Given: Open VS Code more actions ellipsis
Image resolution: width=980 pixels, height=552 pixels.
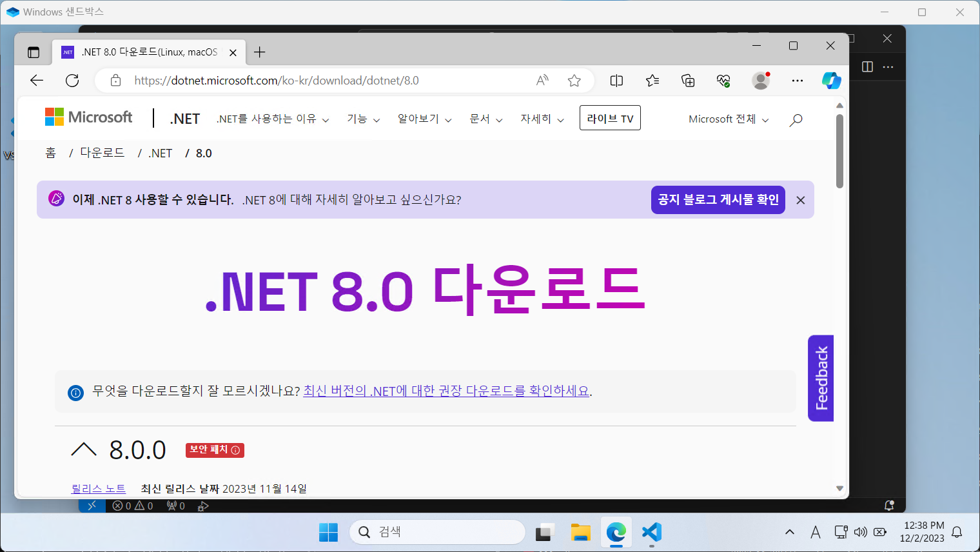Looking at the screenshot, I should tap(888, 67).
